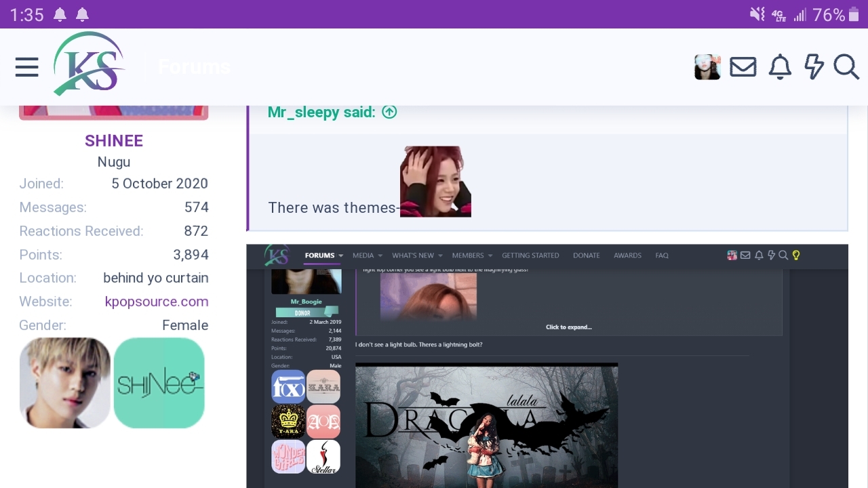This screenshot has height=488, width=868.
Task: Open the conversations envelope inbox
Action: (x=743, y=67)
